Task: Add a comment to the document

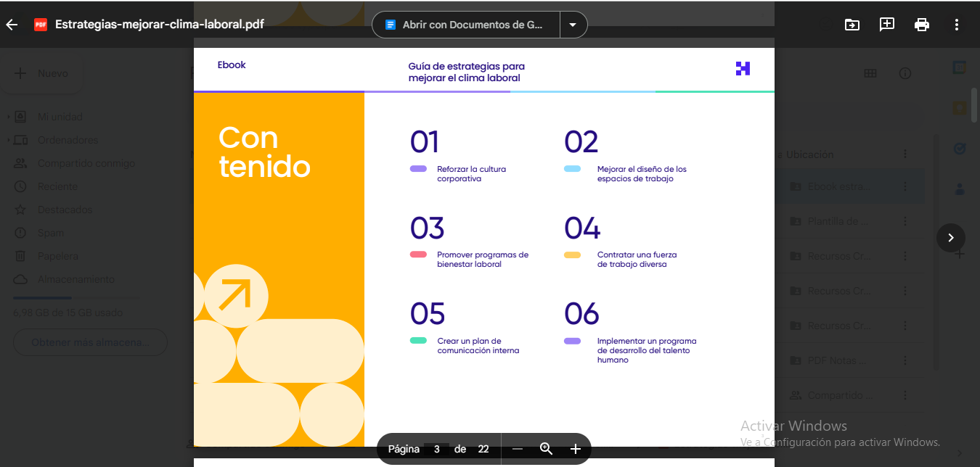Action: point(886,24)
